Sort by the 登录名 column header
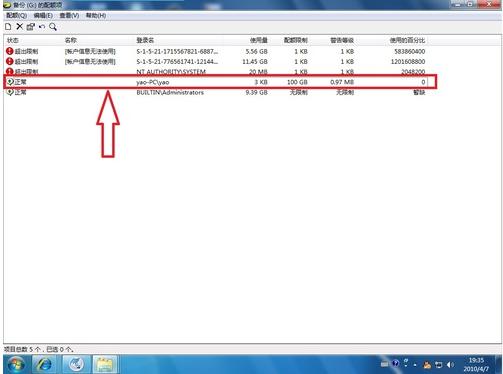 (x=145, y=40)
